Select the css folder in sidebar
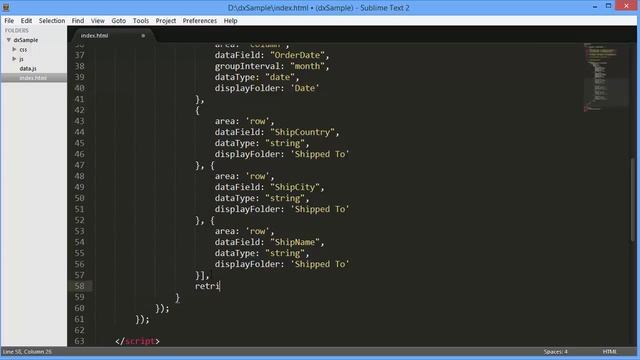 point(23,49)
